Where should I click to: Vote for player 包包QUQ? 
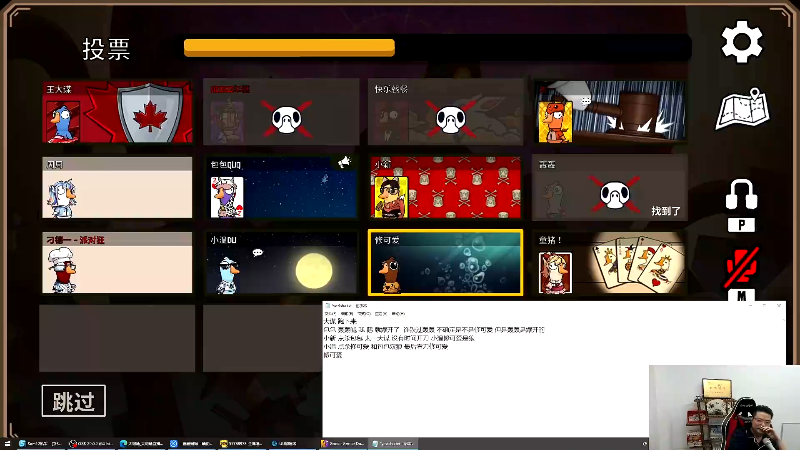point(281,188)
